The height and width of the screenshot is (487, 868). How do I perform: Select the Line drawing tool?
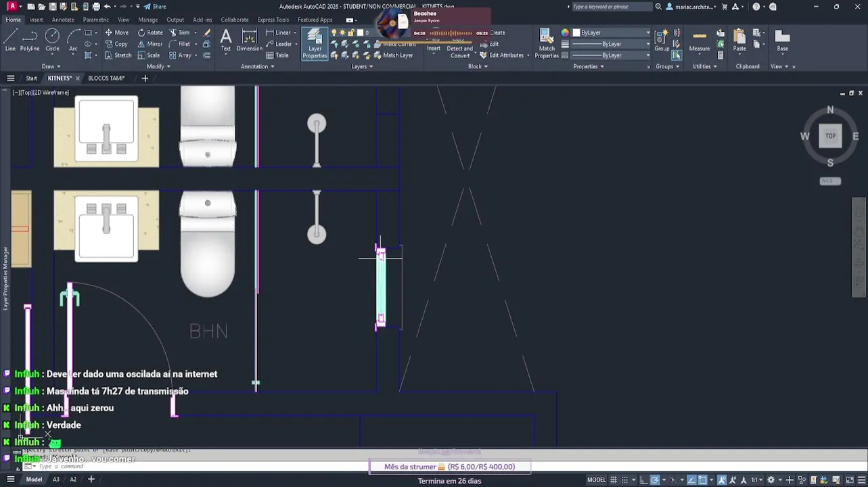[x=10, y=41]
